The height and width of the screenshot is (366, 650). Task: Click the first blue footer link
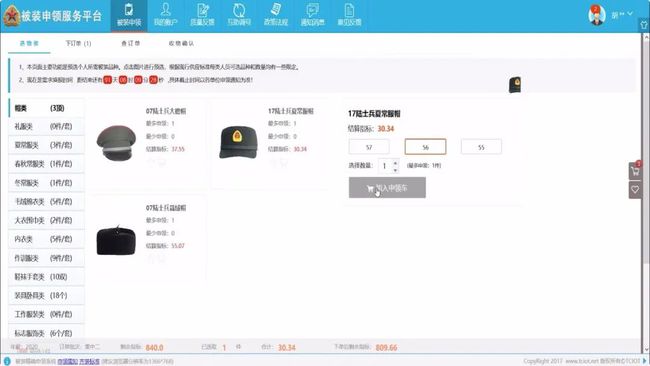click(68, 361)
